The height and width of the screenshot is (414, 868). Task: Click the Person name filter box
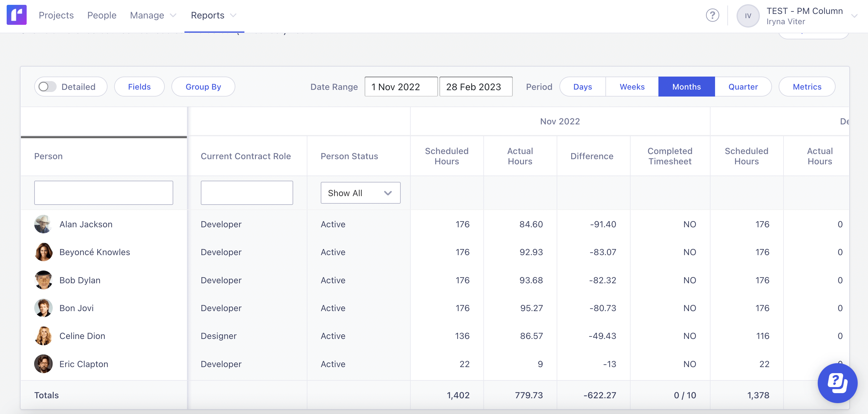[x=104, y=193]
